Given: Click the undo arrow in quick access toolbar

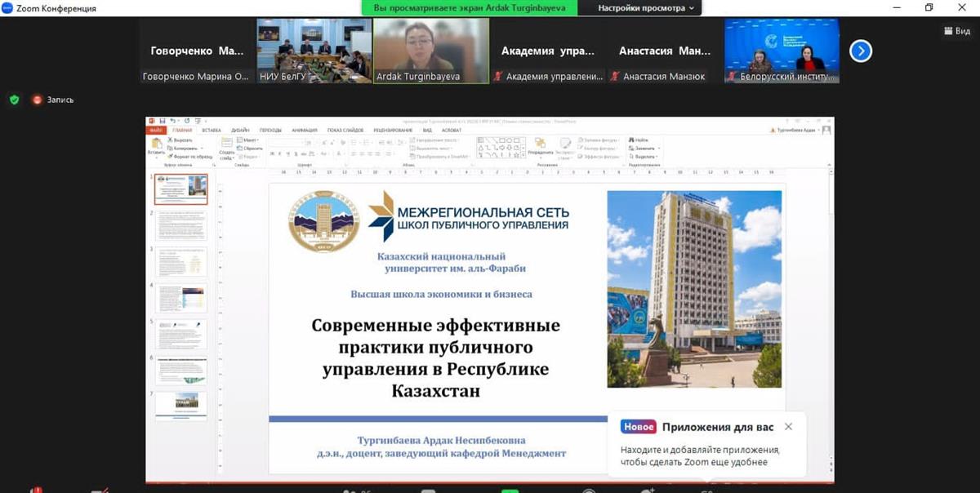Looking at the screenshot, I should coord(172,121).
